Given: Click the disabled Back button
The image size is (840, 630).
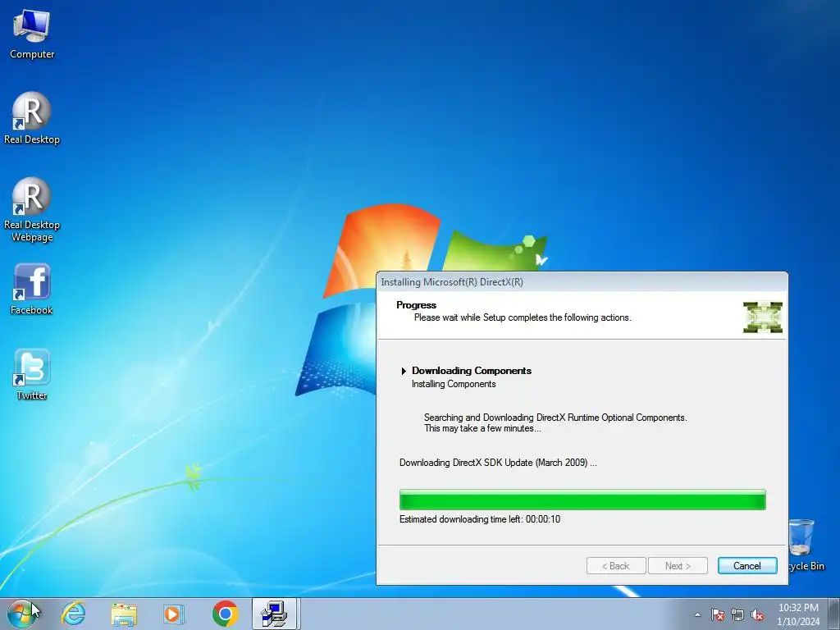Looking at the screenshot, I should 616,566.
